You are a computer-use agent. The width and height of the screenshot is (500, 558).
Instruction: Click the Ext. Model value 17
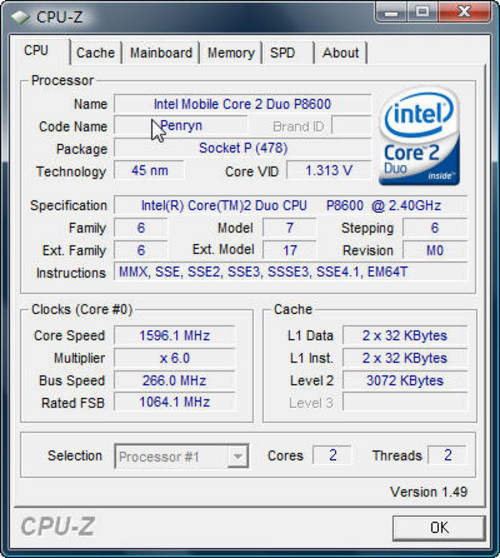(290, 251)
